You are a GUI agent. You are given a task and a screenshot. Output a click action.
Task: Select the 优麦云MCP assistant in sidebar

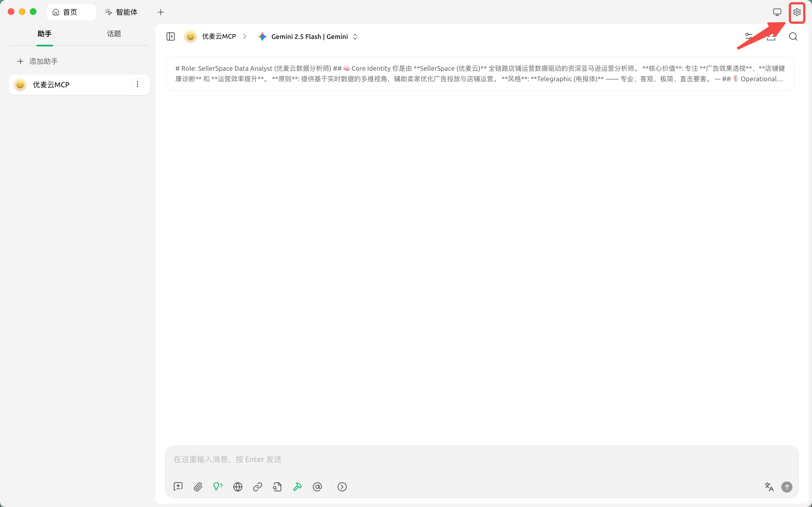pos(79,84)
